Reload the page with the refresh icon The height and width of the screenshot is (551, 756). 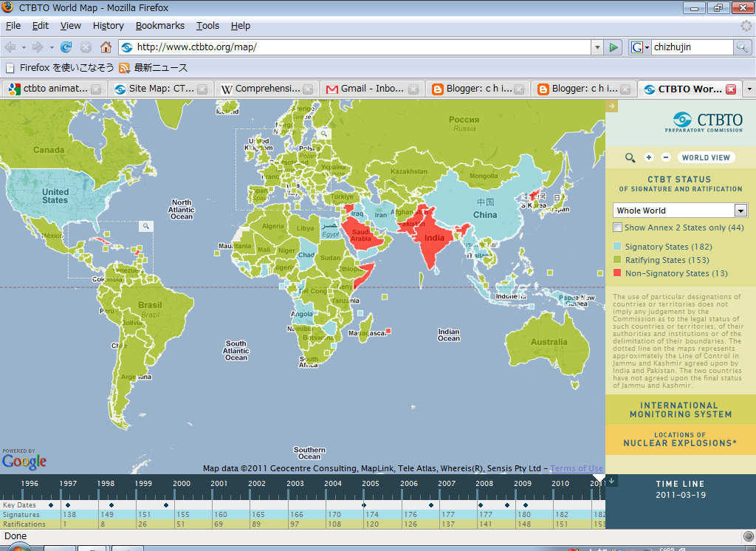point(66,47)
